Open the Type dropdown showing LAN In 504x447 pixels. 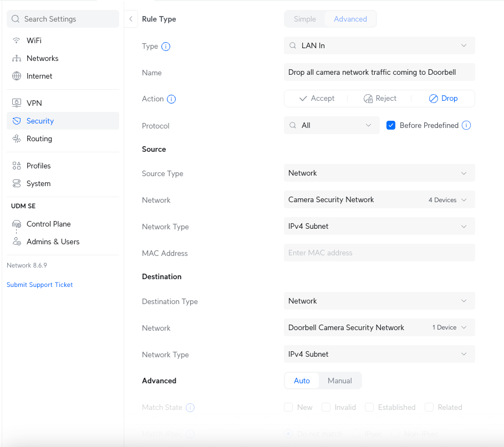coord(379,45)
